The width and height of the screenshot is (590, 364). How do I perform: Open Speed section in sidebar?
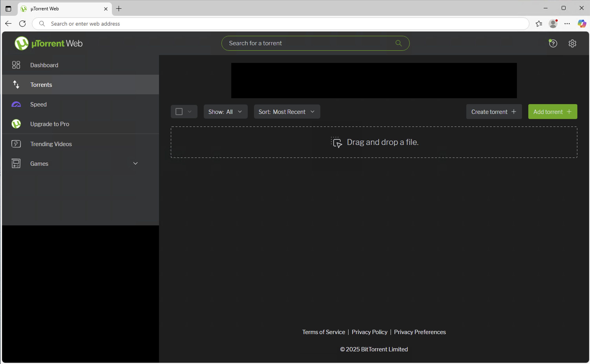click(x=80, y=104)
